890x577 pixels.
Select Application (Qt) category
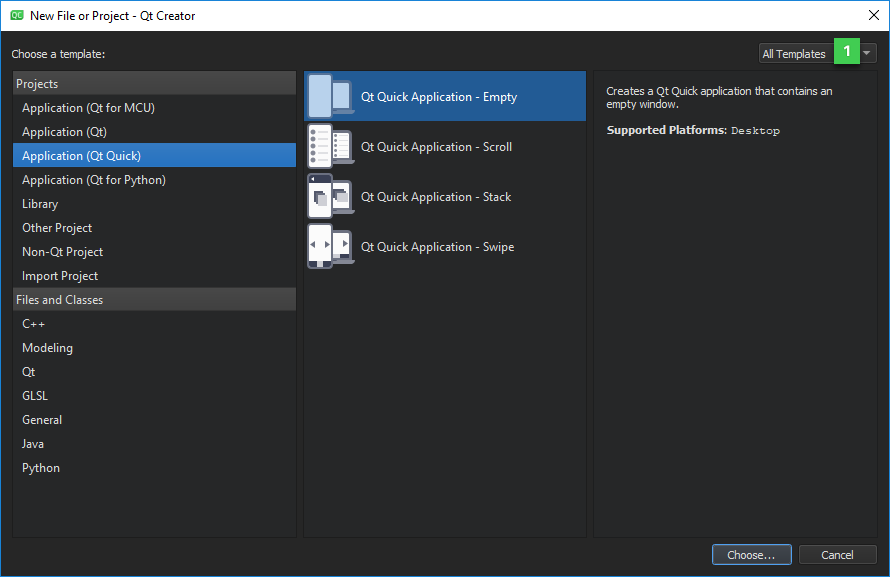(64, 132)
